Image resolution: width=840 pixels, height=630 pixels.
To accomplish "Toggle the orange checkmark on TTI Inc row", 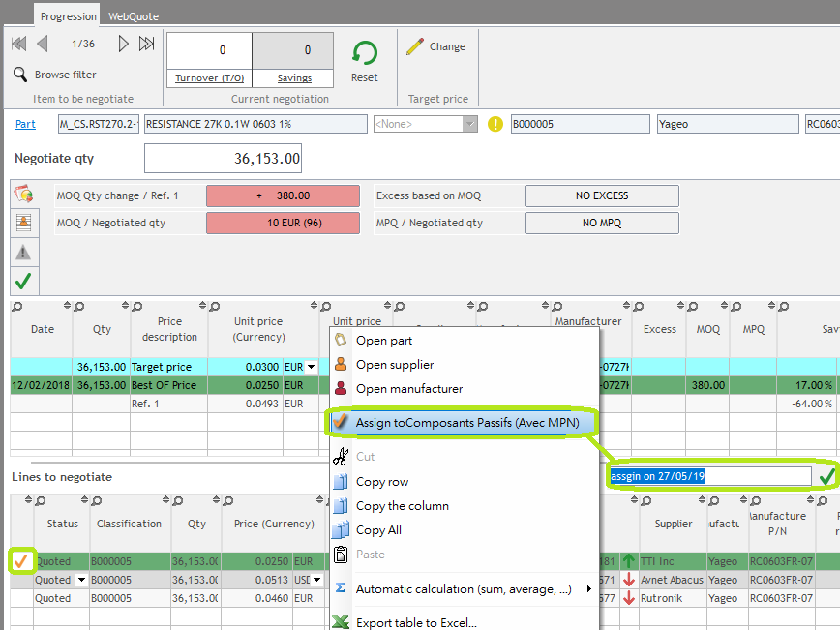I will point(20,561).
